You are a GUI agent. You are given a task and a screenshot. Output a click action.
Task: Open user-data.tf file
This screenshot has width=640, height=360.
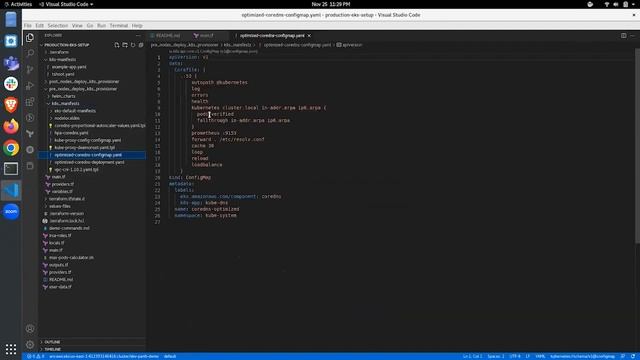tap(60, 287)
